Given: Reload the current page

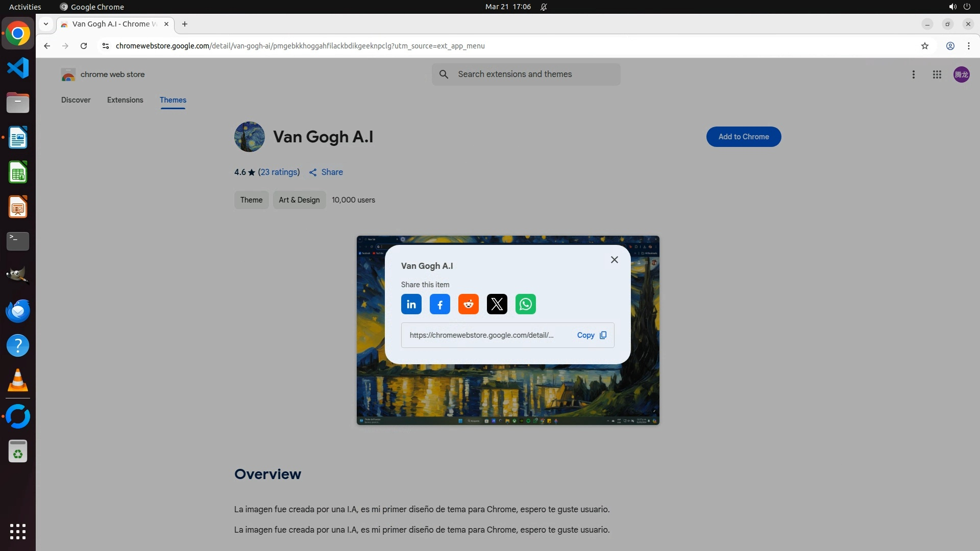Looking at the screenshot, I should (84, 46).
